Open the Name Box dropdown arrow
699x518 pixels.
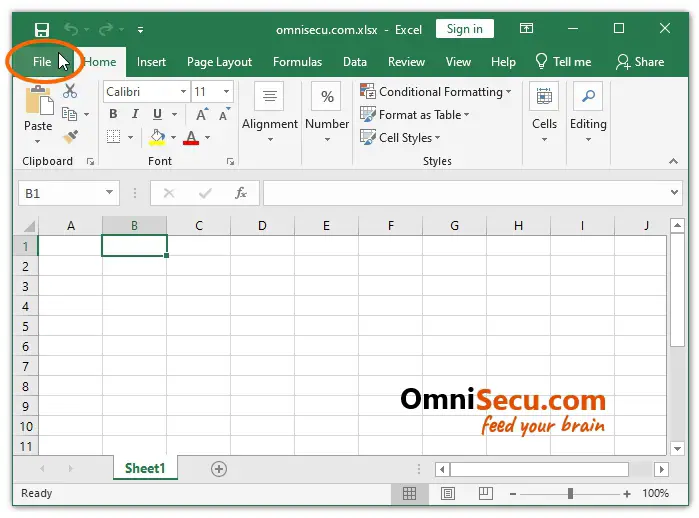109,192
